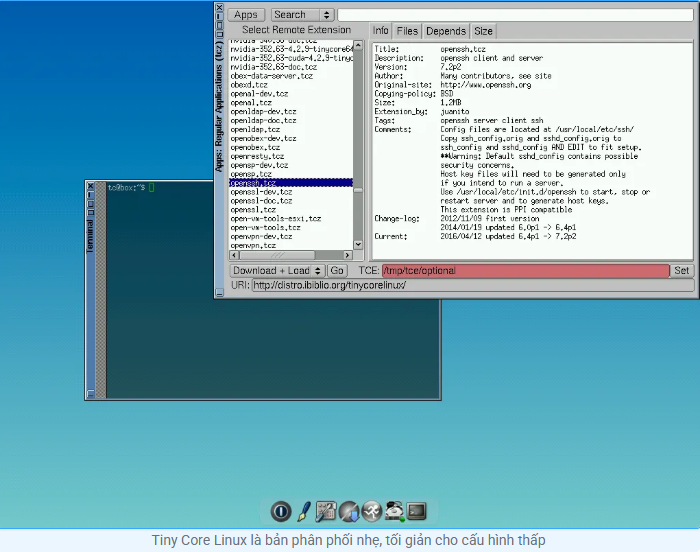The height and width of the screenshot is (552, 700).
Task: Select opensp.tcz in the list
Action: [x=291, y=174]
